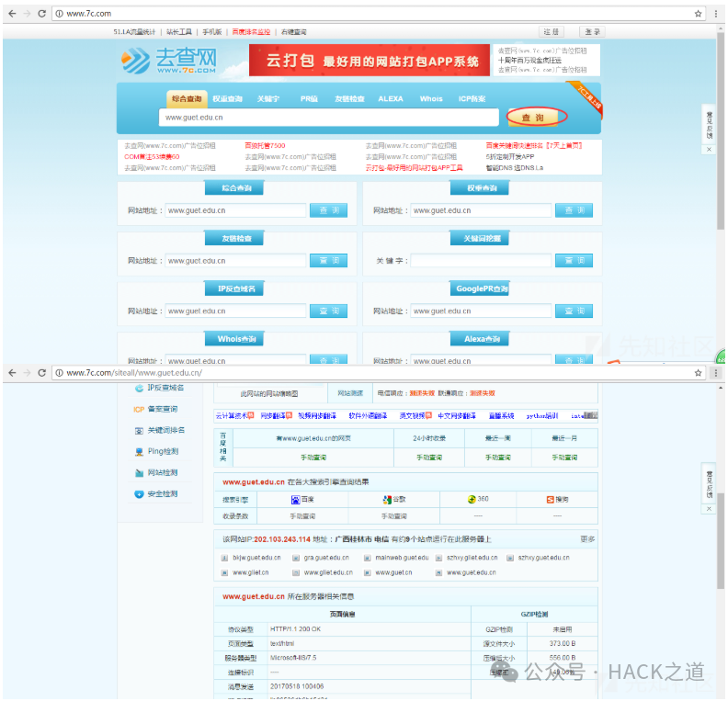Click the 去查网 site logo
This screenshot has height=701, width=728.
coord(169,61)
